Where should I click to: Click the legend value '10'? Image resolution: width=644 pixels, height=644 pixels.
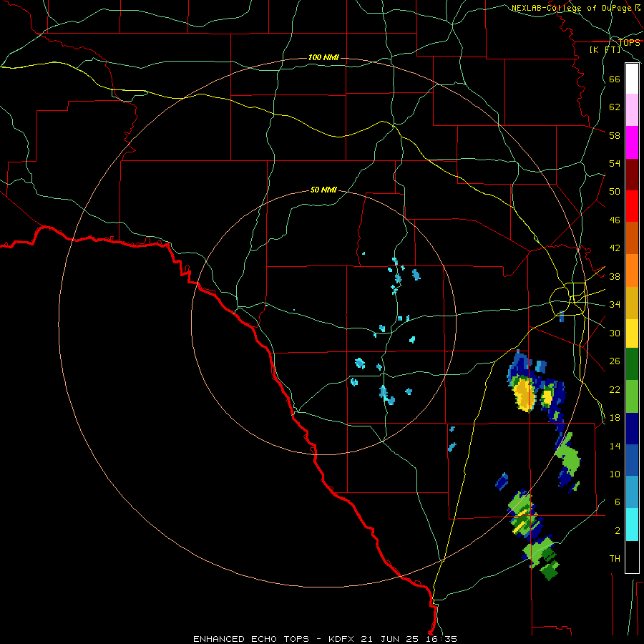pos(615,474)
